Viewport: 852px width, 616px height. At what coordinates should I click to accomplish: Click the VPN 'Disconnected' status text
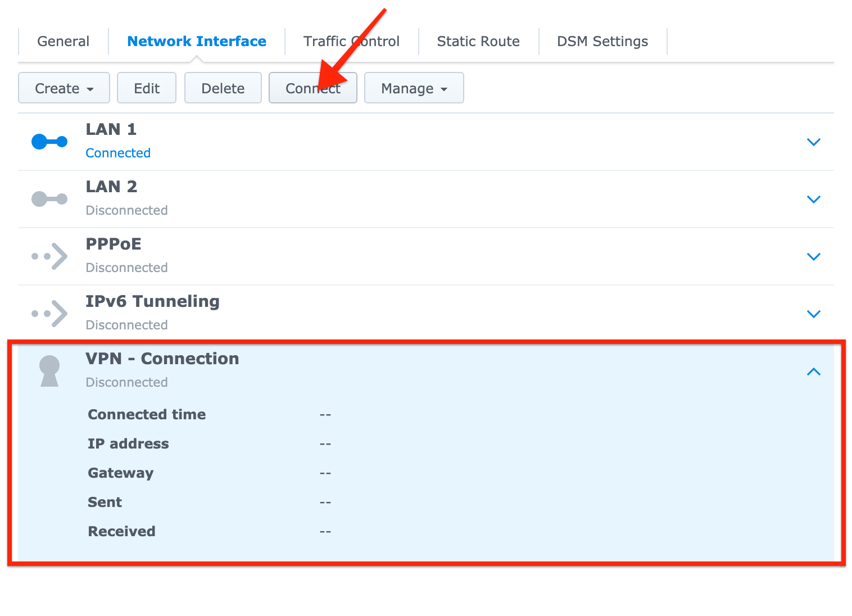(126, 382)
